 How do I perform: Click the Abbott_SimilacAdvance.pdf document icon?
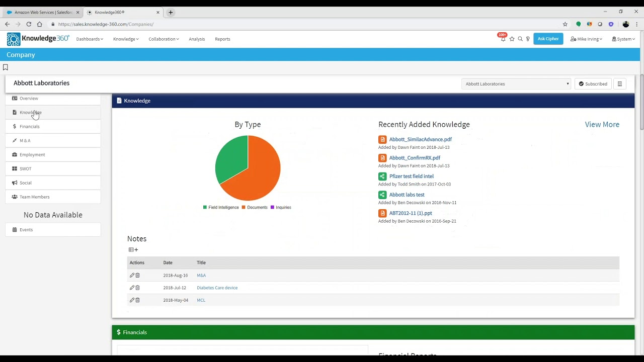tap(382, 139)
